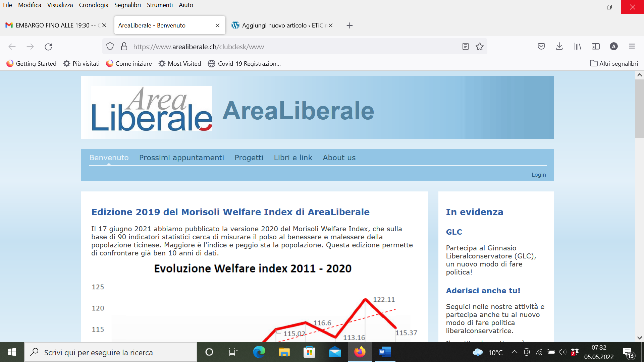Close the AreaLiberale - Benvenuto tab
The width and height of the screenshot is (644, 362).
coord(217,25)
